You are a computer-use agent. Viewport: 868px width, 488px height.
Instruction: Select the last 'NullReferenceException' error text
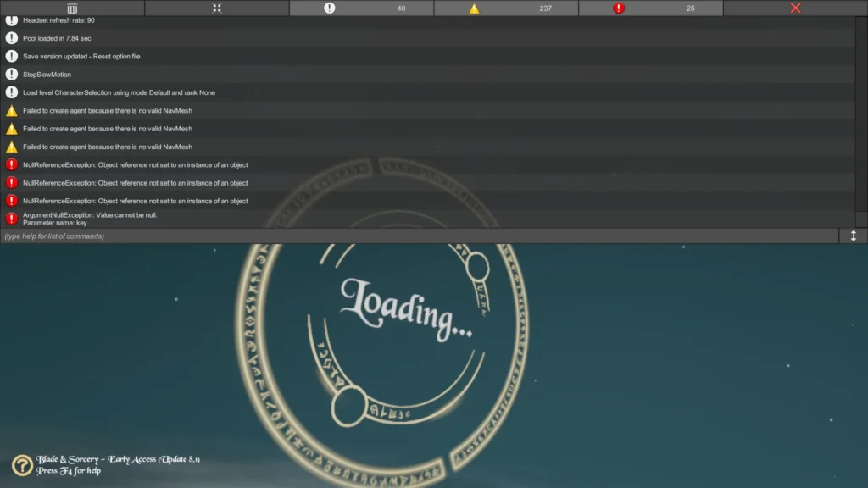(x=135, y=201)
